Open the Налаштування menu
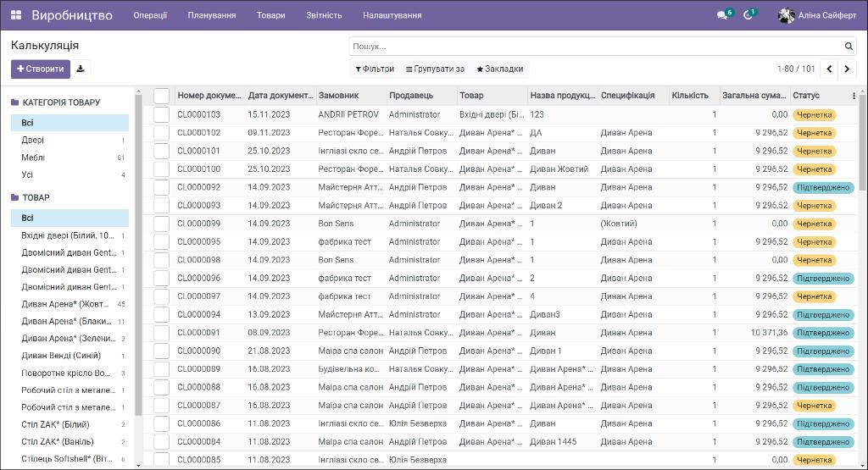Screen dimensions: 868x470 (x=392, y=15)
